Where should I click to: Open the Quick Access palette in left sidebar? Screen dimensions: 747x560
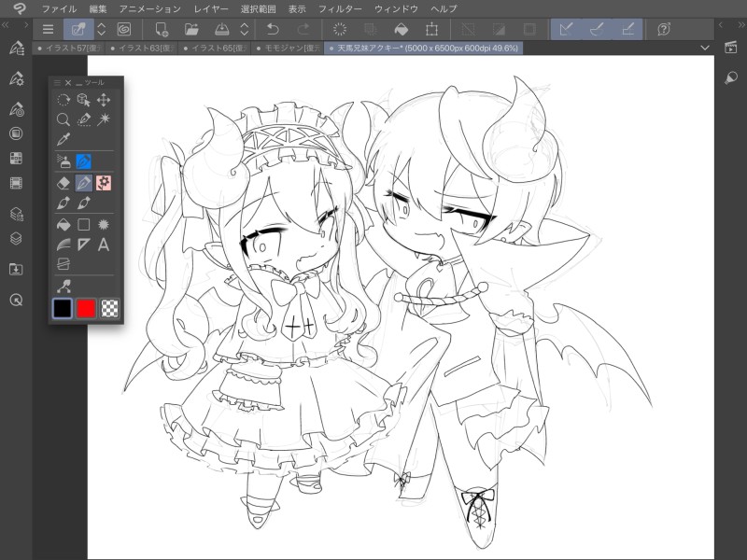click(16, 49)
